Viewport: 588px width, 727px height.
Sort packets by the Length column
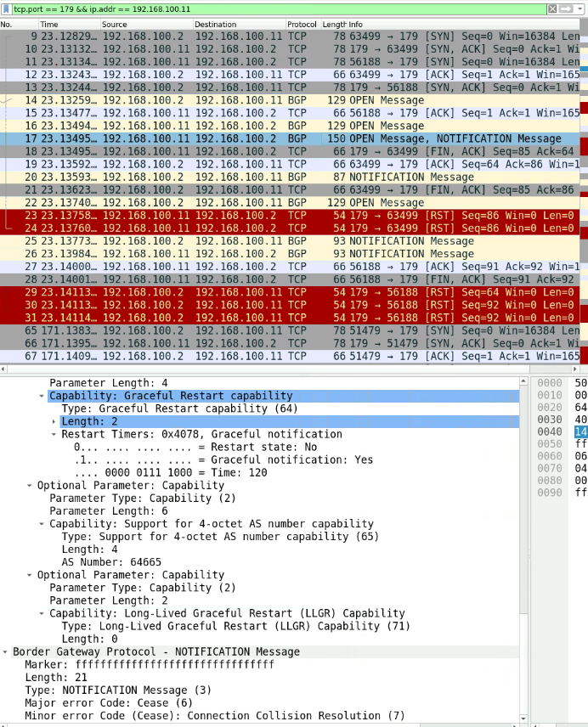[334, 24]
